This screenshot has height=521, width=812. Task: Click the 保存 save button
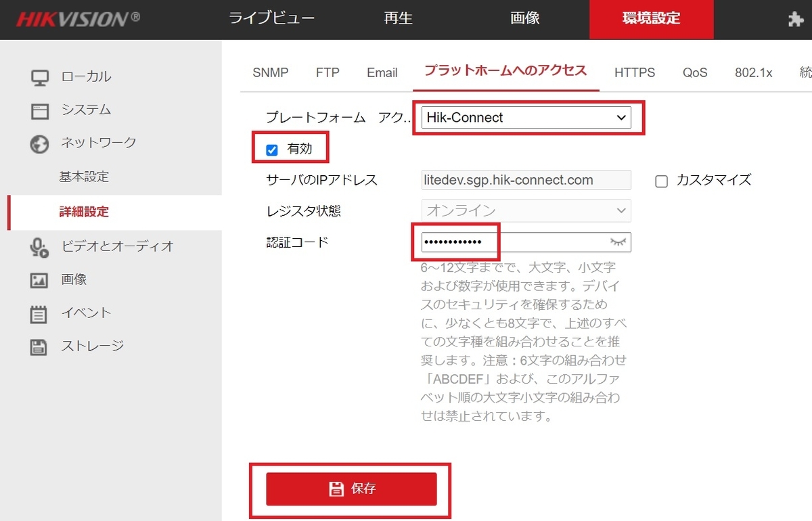[351, 489]
